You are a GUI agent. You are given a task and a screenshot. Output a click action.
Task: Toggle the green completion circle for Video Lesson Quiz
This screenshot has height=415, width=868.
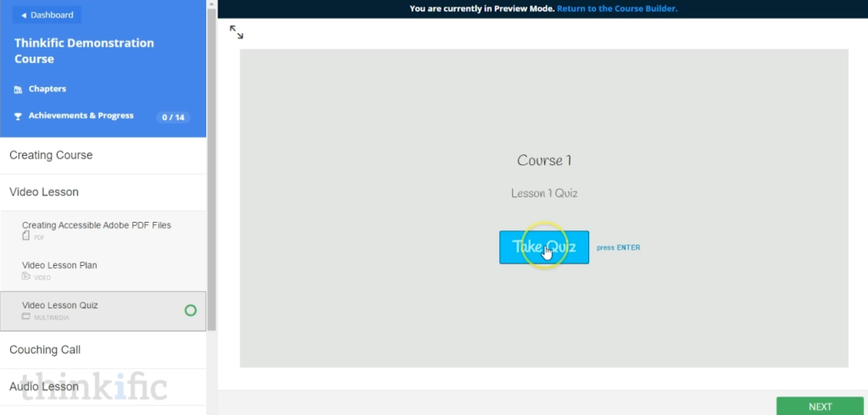pos(191,311)
